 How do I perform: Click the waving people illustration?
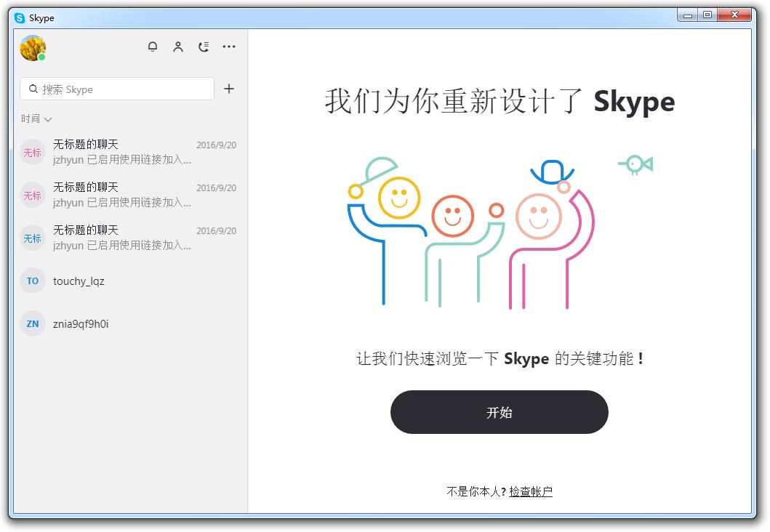pyautogui.click(x=500, y=233)
